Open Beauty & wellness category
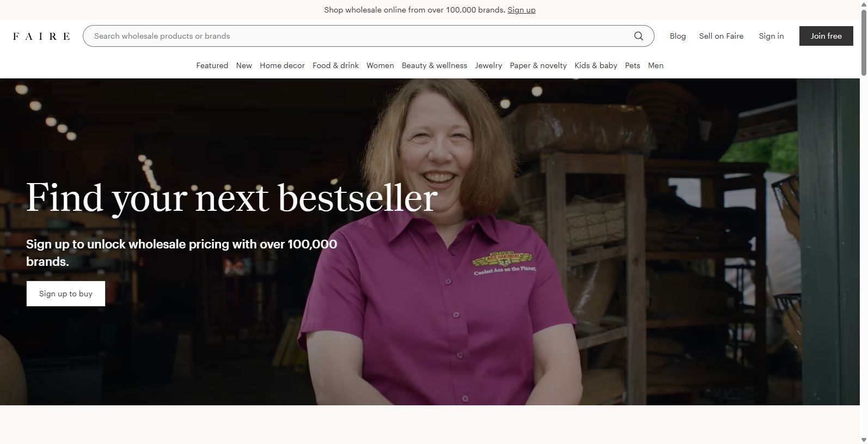Viewport: 868px width, 444px height. pos(434,65)
